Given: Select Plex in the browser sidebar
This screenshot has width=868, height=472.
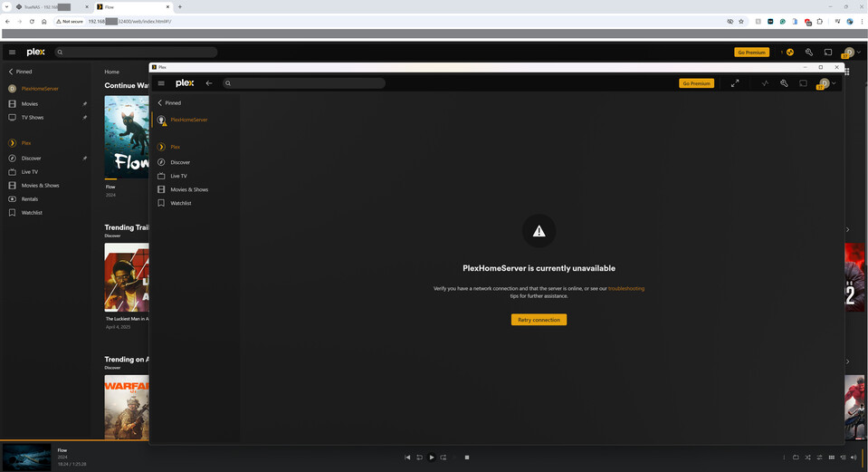Looking at the screenshot, I should [x=26, y=143].
